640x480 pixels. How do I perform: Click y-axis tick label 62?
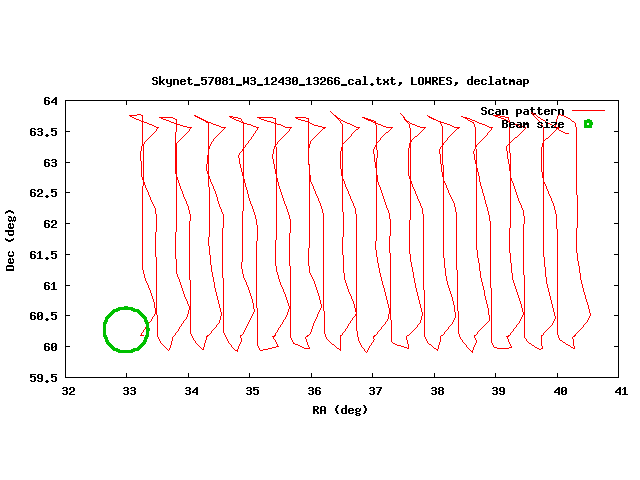[x=51, y=224]
